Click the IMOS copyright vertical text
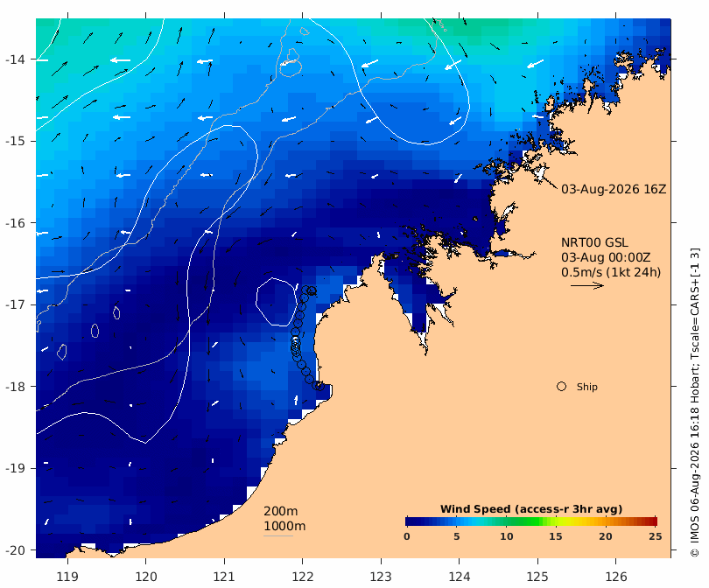This screenshot has height=588, width=709. (x=695, y=402)
